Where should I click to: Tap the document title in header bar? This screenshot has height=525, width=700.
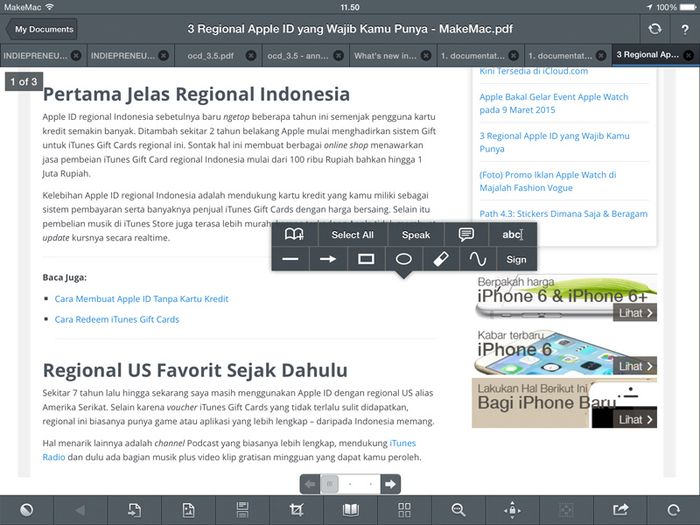pyautogui.click(x=350, y=29)
